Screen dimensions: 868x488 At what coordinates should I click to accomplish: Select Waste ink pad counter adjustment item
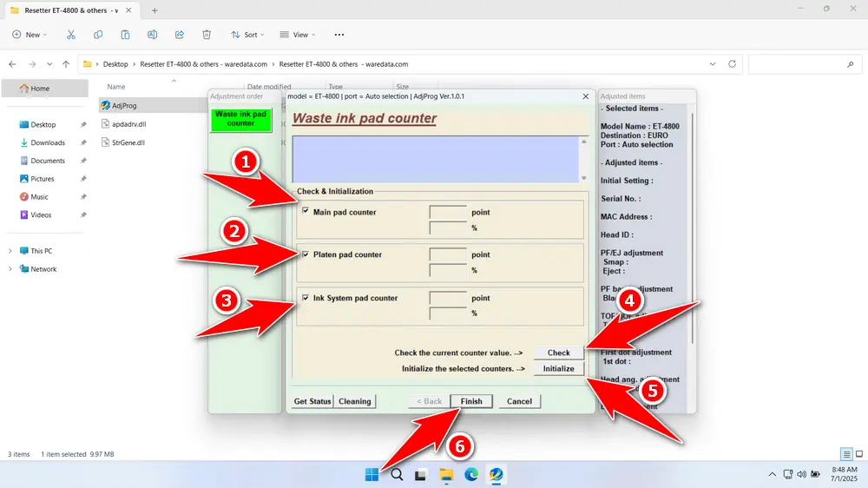tap(240, 120)
